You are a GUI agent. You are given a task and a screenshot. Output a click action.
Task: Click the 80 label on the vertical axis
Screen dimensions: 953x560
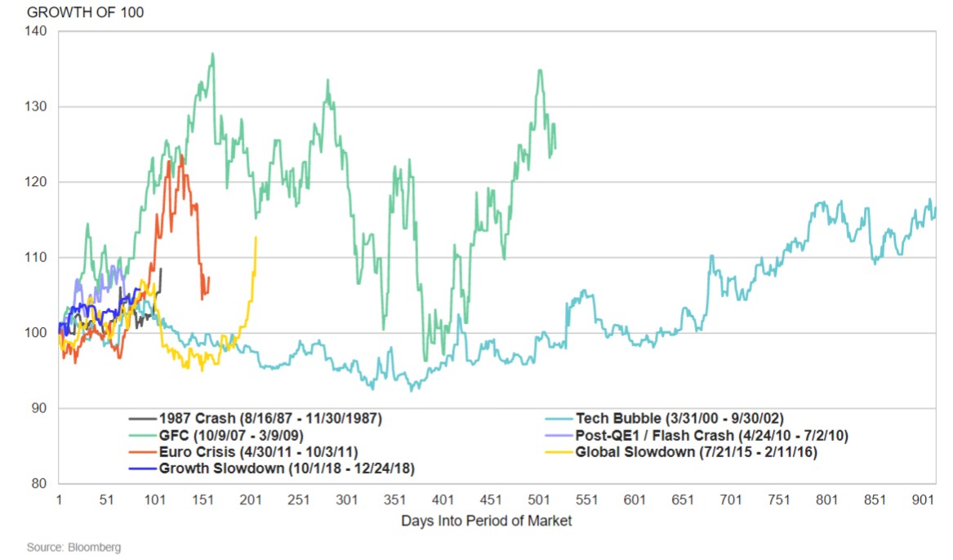[x=41, y=483]
